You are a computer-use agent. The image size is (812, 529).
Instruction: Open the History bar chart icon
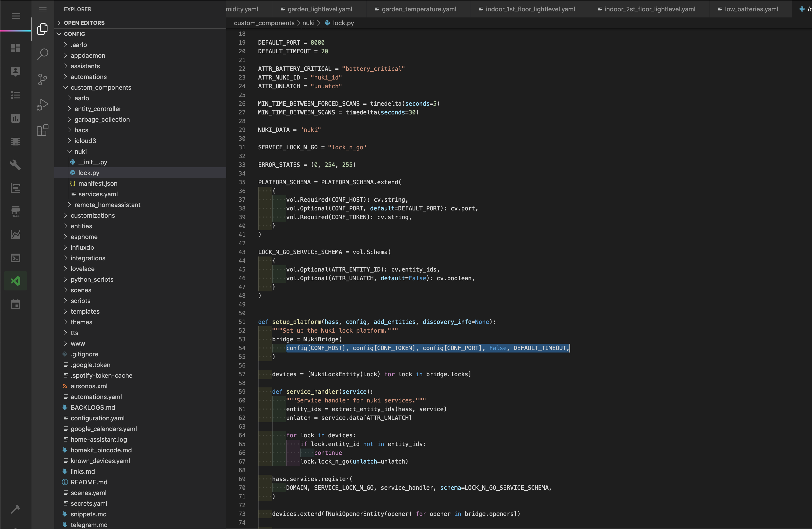[x=16, y=118]
